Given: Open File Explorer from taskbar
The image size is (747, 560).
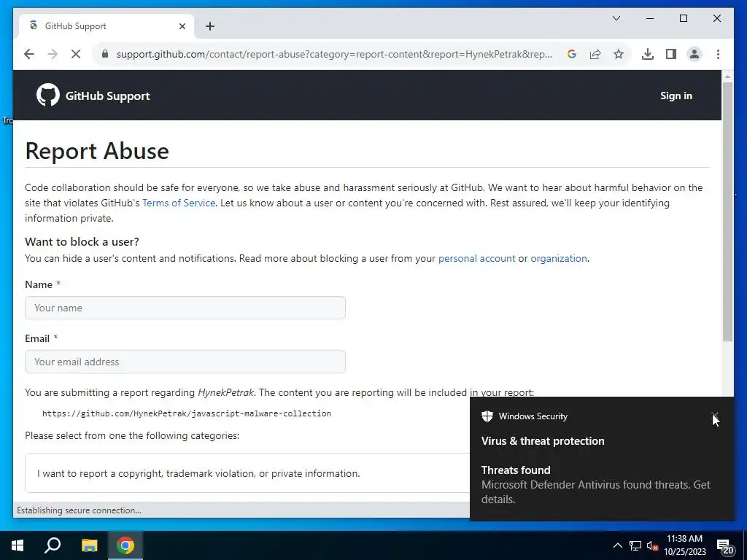Looking at the screenshot, I should pos(89,545).
